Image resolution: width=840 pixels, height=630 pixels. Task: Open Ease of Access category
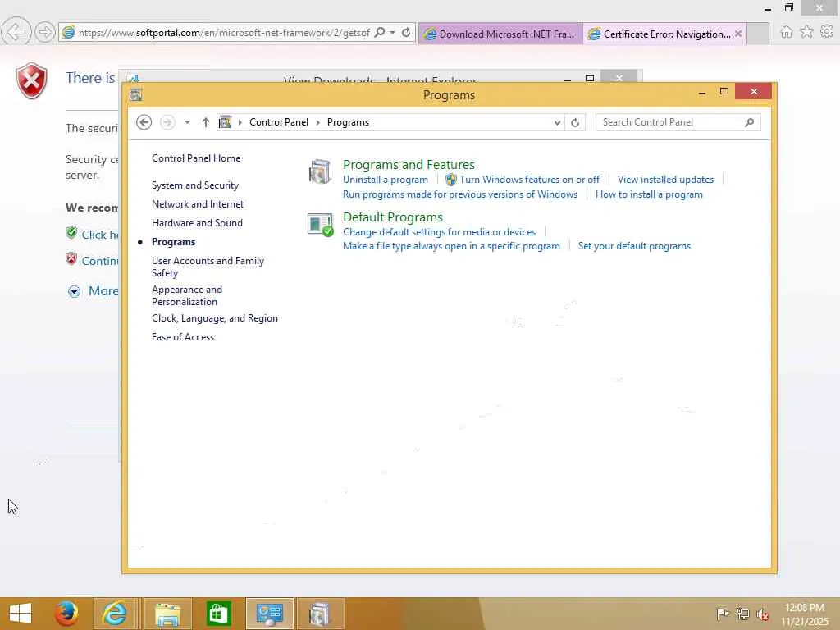[183, 337]
